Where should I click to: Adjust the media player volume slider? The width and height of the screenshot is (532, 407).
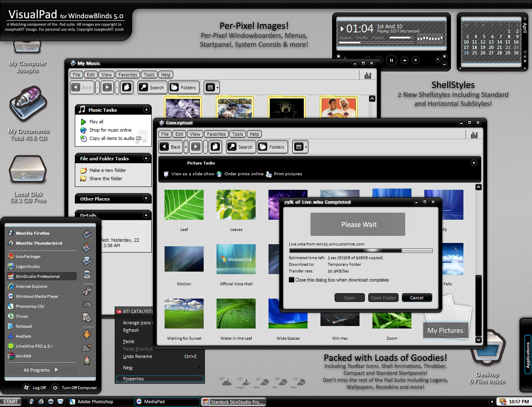point(401,38)
